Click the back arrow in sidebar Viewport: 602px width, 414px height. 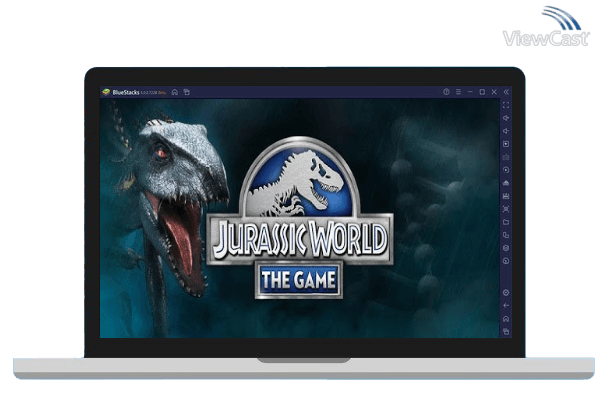click(x=506, y=306)
